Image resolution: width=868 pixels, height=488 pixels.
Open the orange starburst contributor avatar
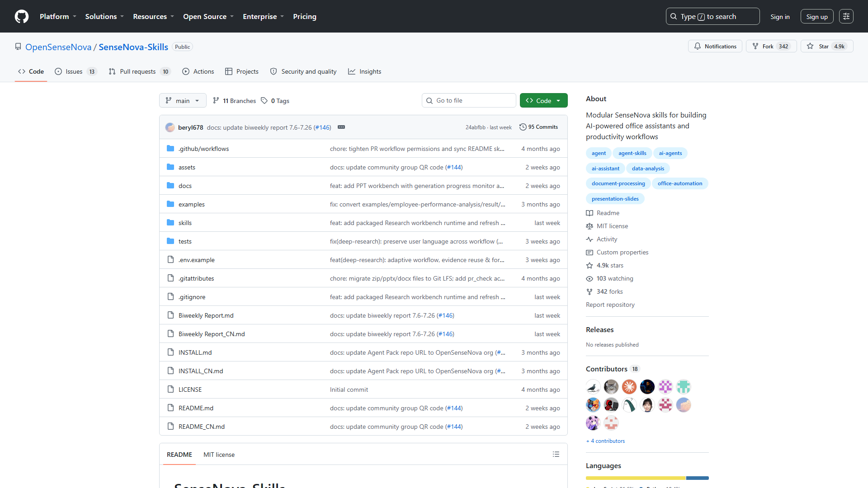point(629,387)
